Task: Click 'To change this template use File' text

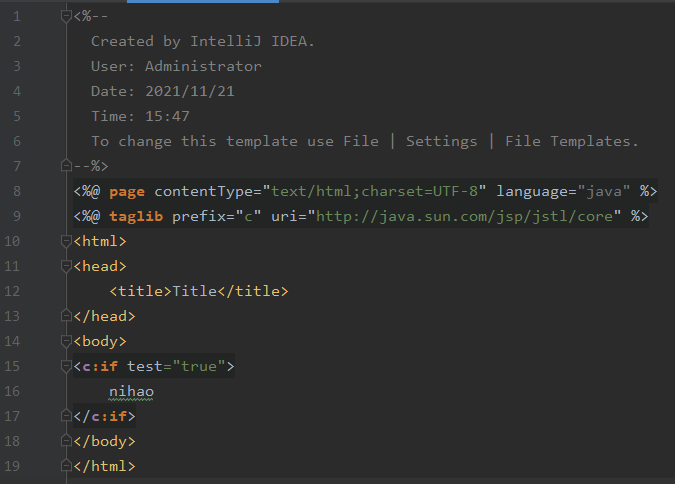Action: pos(235,141)
